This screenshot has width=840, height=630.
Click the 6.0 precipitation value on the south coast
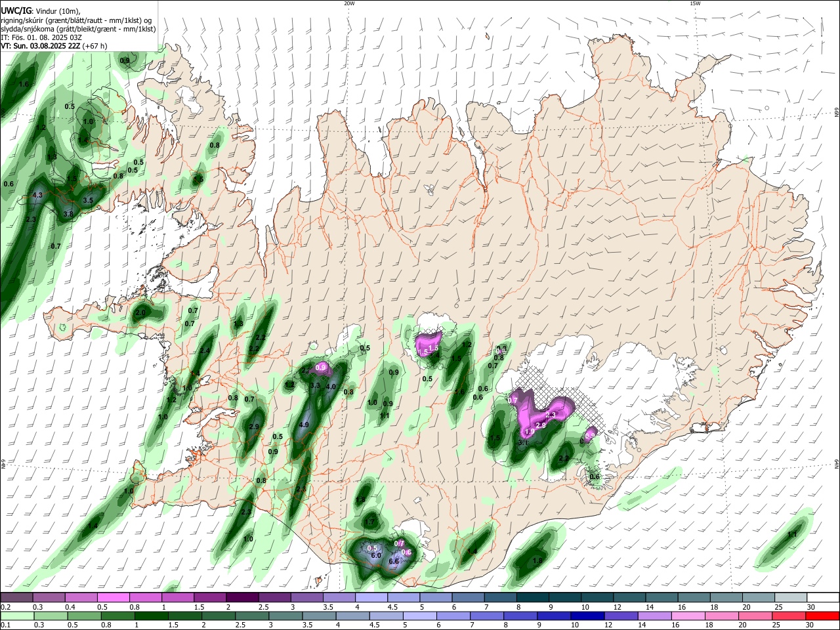tap(376, 555)
